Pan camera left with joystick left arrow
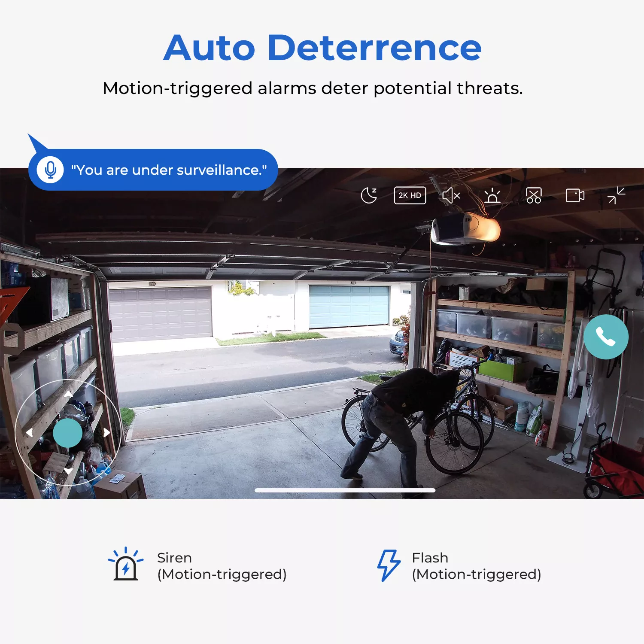This screenshot has height=644, width=644. point(30,433)
